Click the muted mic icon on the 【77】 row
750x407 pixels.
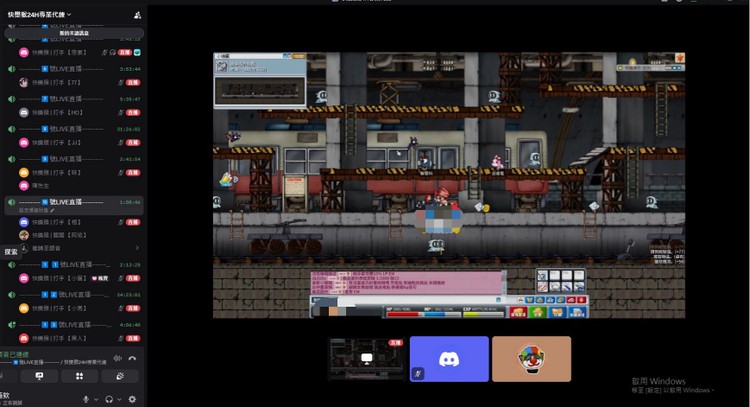(121, 83)
